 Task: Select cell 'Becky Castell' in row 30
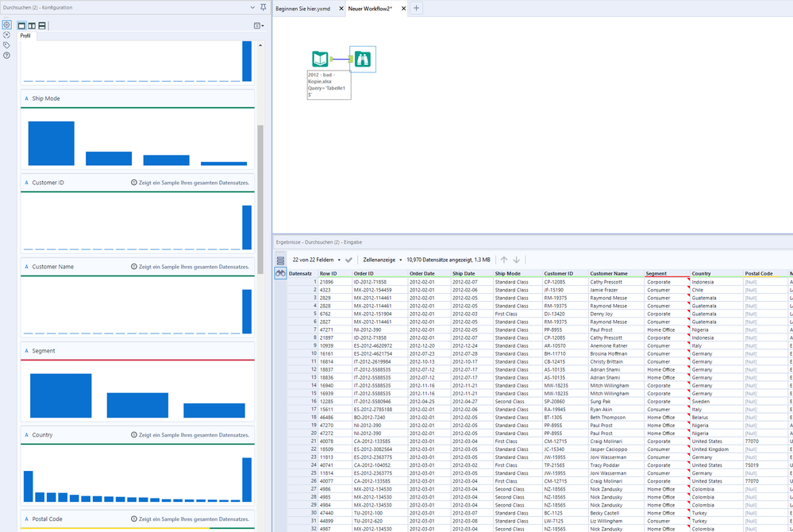[x=616, y=513]
